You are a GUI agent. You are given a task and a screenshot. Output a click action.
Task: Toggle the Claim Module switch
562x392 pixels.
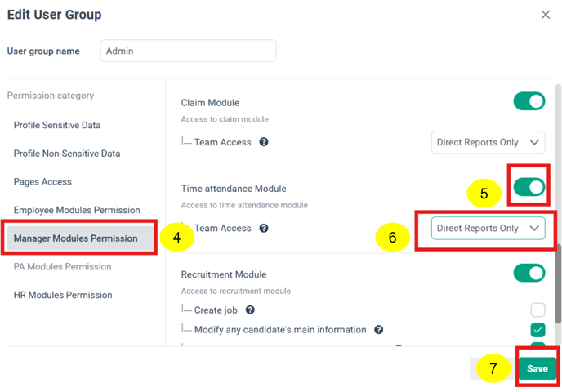(529, 101)
